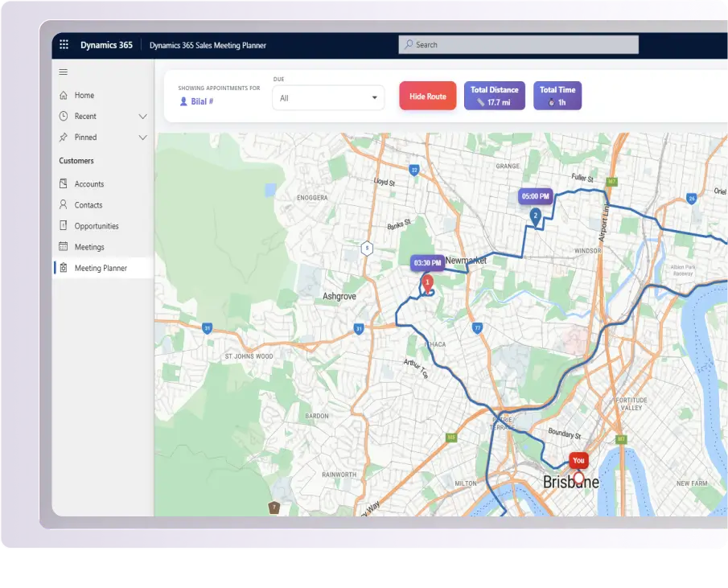The width and height of the screenshot is (728, 588).
Task: Click into the Search field
Action: [518, 44]
